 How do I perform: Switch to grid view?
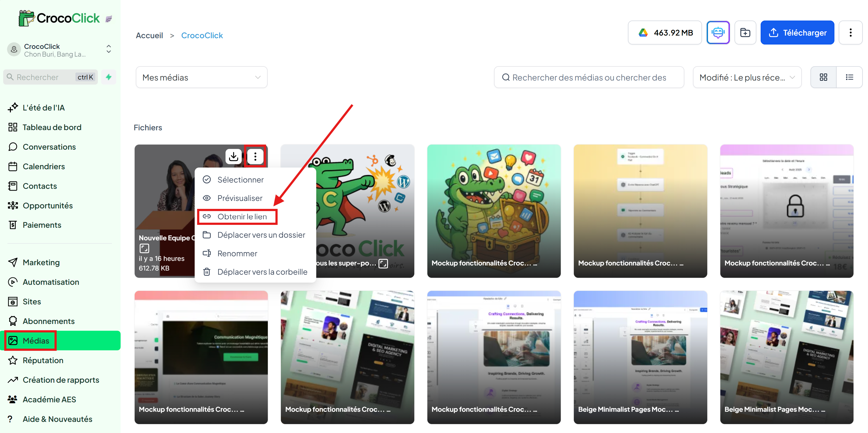coord(823,77)
